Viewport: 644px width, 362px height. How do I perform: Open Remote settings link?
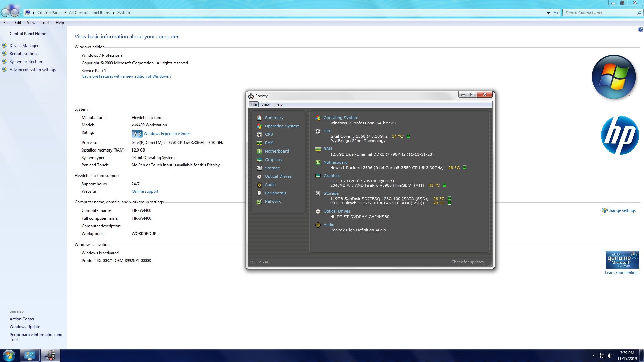click(24, 54)
